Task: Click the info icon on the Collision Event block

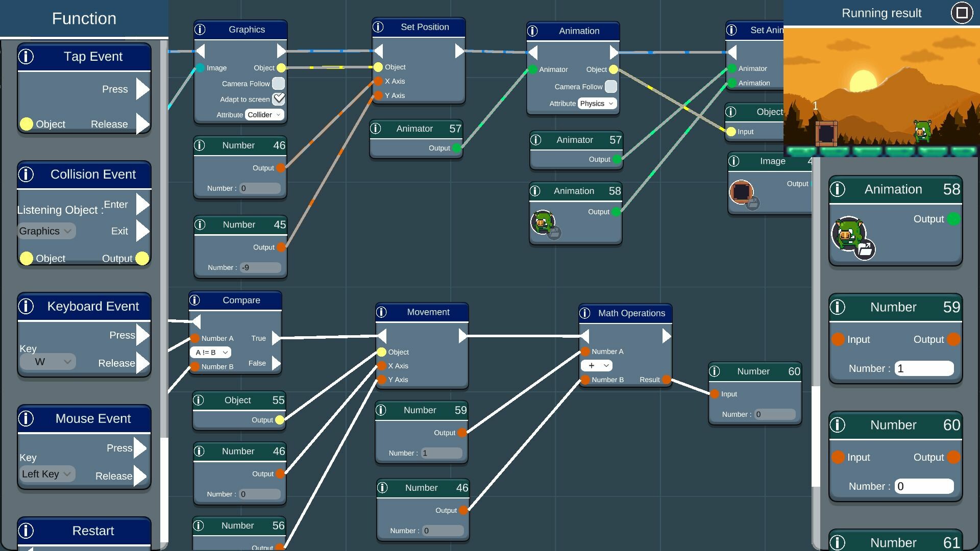Action: (x=26, y=174)
